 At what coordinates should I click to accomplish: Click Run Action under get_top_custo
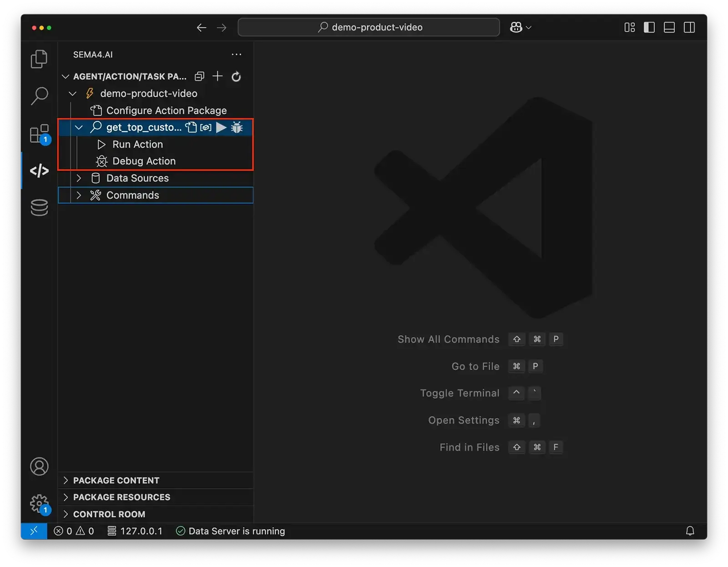[137, 144]
